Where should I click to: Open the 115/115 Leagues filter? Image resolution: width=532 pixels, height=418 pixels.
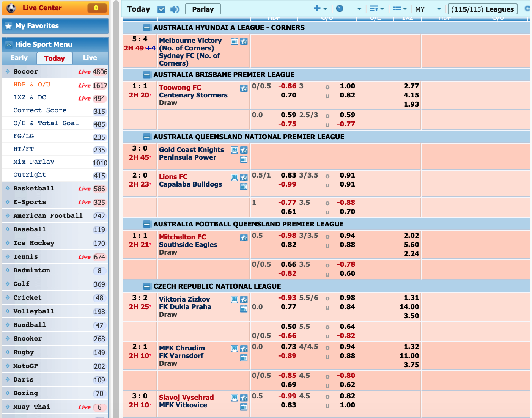click(x=482, y=9)
